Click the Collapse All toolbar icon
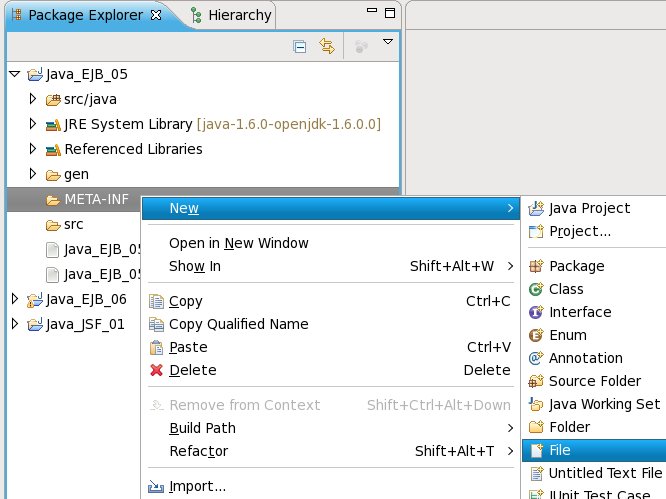 coord(299,46)
